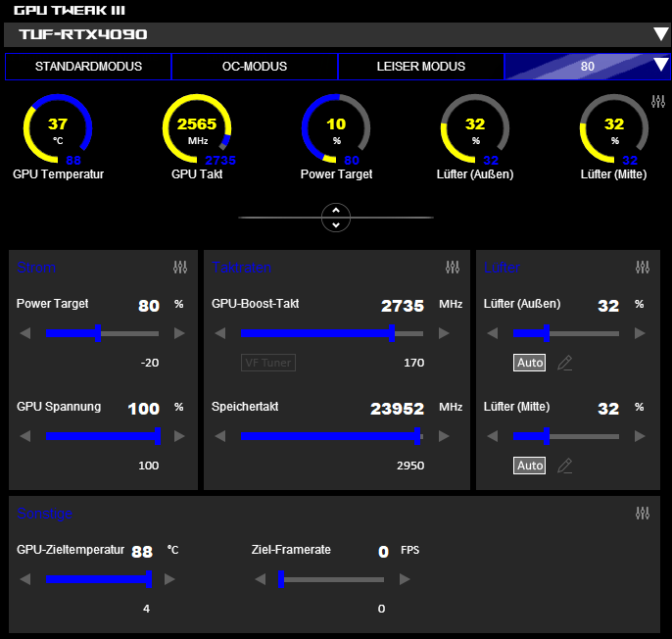Open the VF Tuner
This screenshot has width=672, height=639.
coord(268,363)
